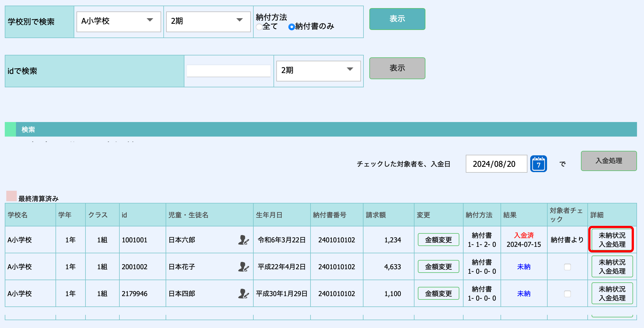This screenshot has width=644, height=328.
Task: Open the A小学校 school dropdown
Action: pyautogui.click(x=119, y=21)
